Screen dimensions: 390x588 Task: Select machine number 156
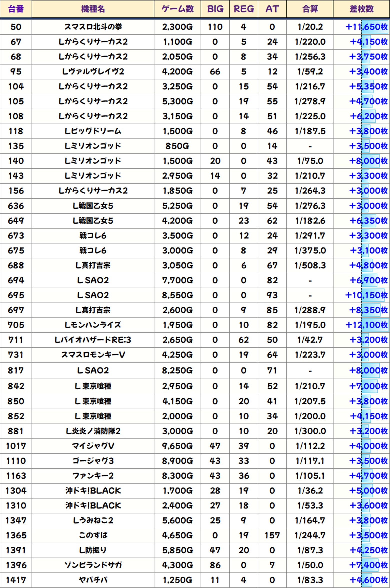pos(16,191)
